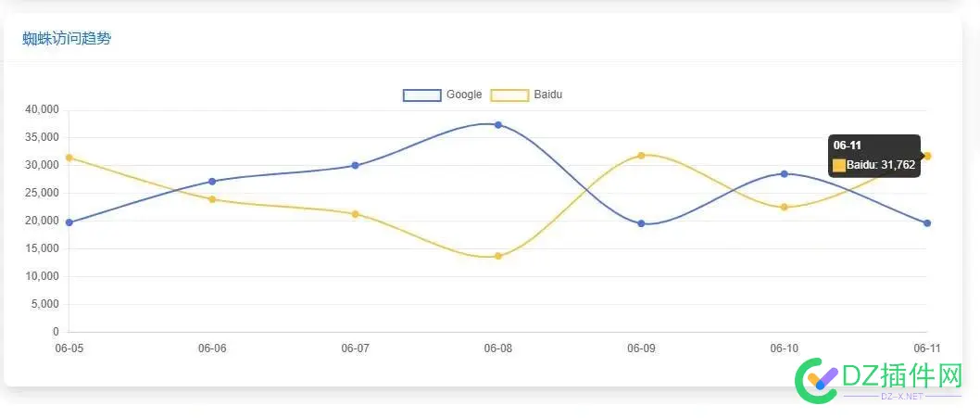980x418 pixels.
Task: Click Baidu data point on 06-06
Action: tap(212, 199)
